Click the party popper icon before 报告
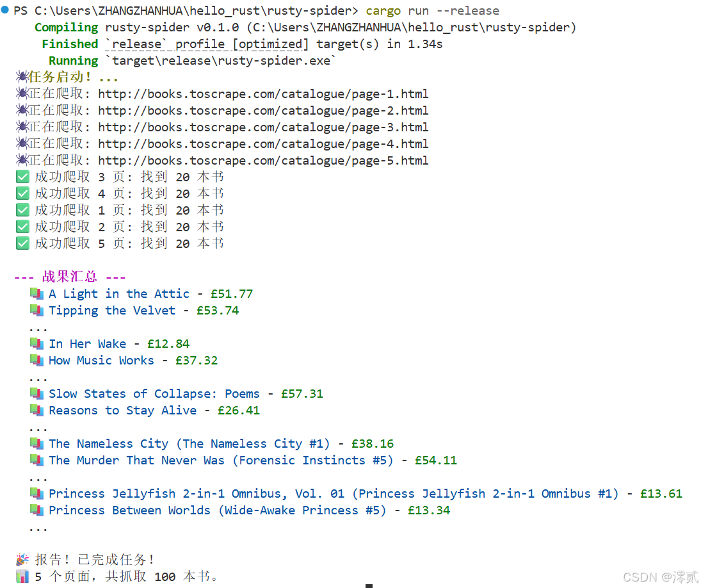This screenshot has height=588, width=701. [x=22, y=559]
